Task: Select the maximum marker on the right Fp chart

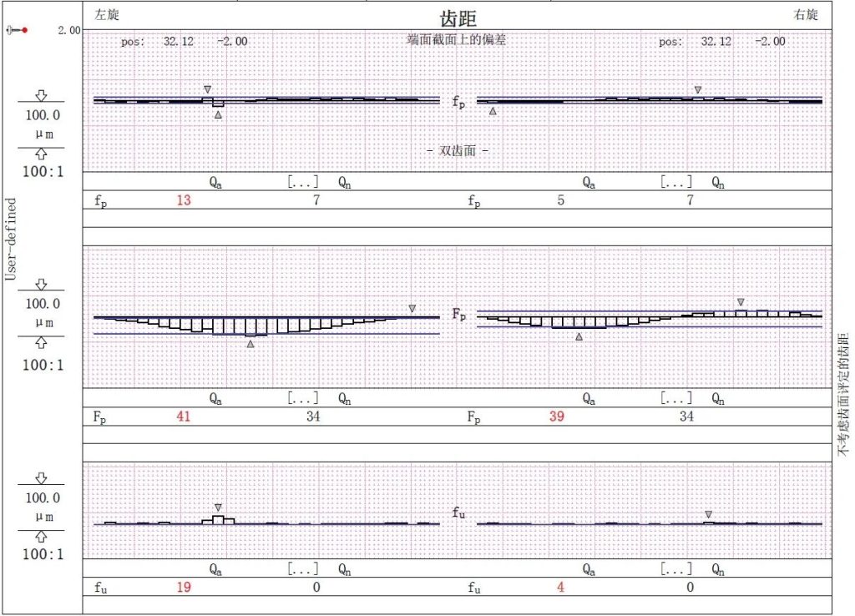Action: click(741, 301)
